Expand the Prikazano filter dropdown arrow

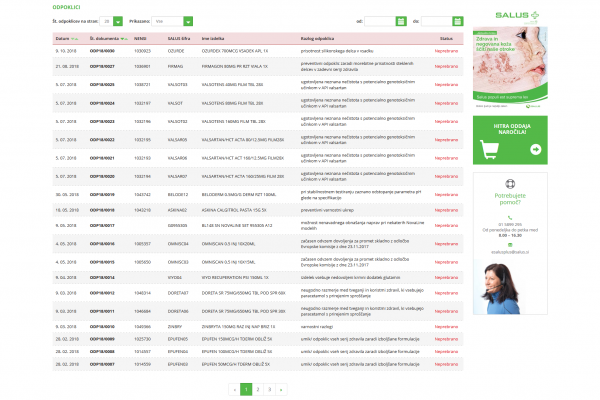click(x=188, y=21)
